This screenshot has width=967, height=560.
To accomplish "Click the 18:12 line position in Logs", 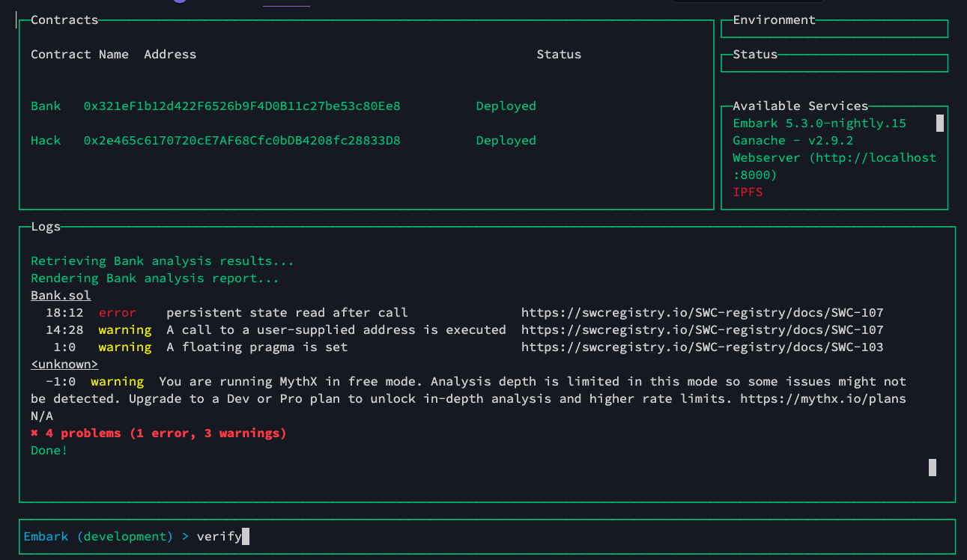I will [64, 312].
